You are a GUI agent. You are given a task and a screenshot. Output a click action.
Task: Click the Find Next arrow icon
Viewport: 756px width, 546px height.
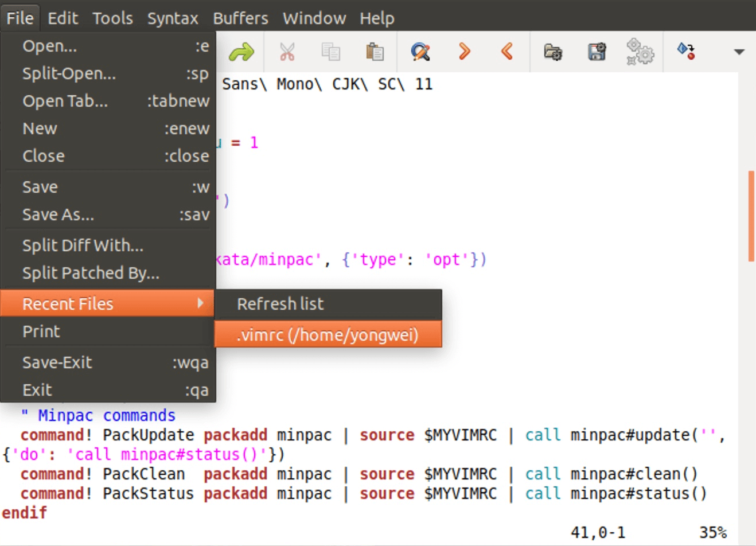click(464, 52)
